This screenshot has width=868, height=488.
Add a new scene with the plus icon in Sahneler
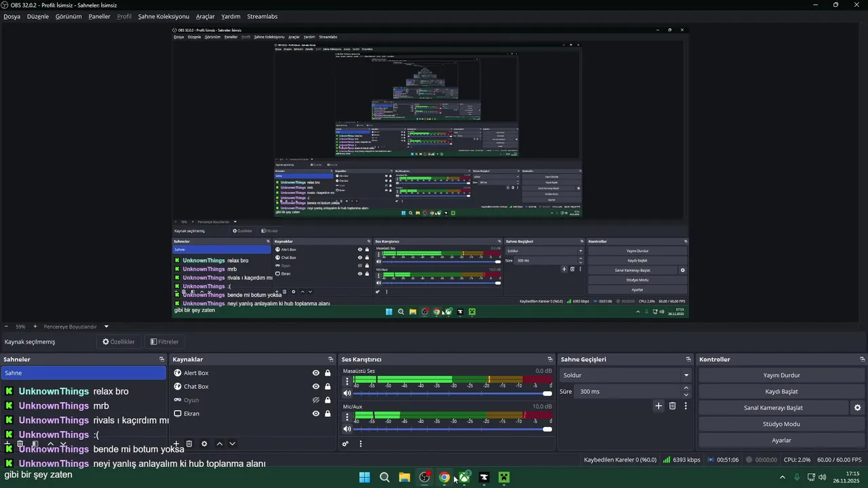pos(8,444)
